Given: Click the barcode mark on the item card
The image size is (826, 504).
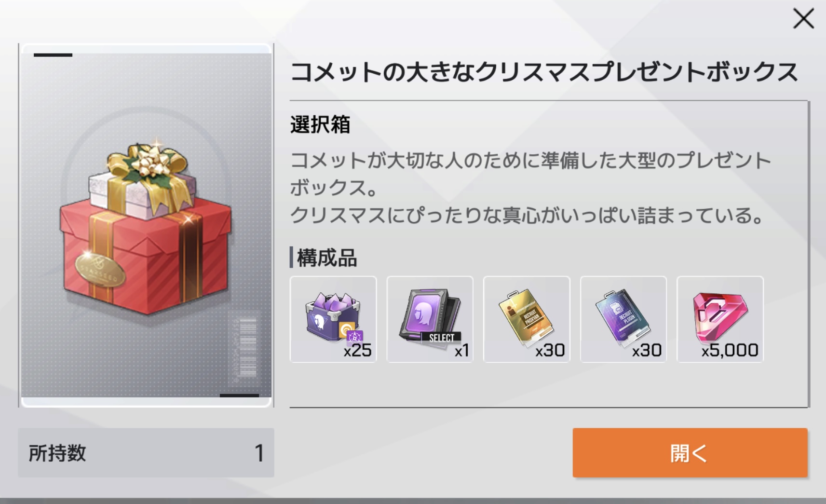Looking at the screenshot, I should 245,348.
